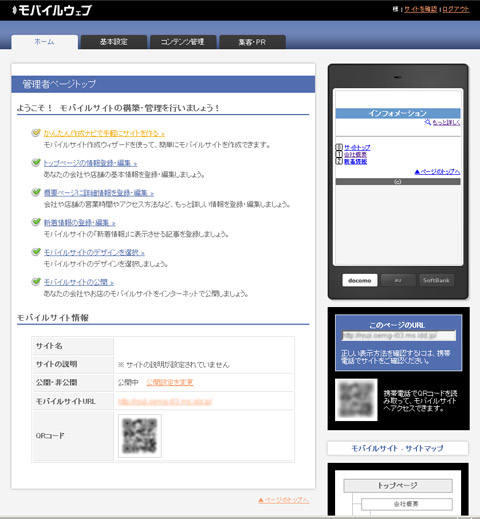Image resolution: width=480 pixels, height=519 pixels.
Task: Click the magnifier icon near もっと詳しく
Action: [x=427, y=122]
